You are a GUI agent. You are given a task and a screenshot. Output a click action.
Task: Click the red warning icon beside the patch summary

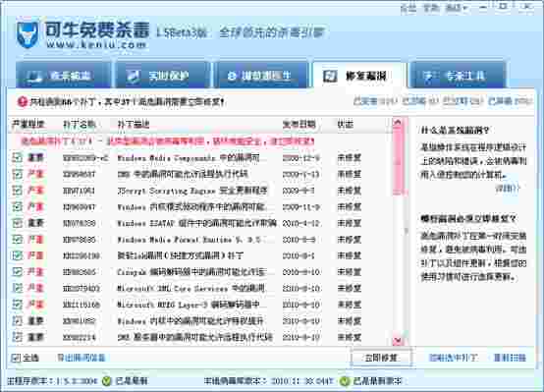point(22,102)
